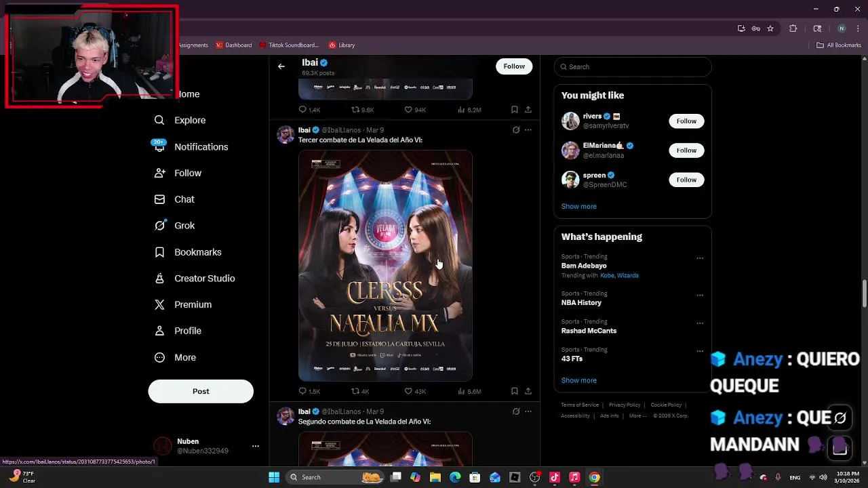The image size is (868, 488).
Task: Reply to the Tercer combate post
Action: pos(309,391)
